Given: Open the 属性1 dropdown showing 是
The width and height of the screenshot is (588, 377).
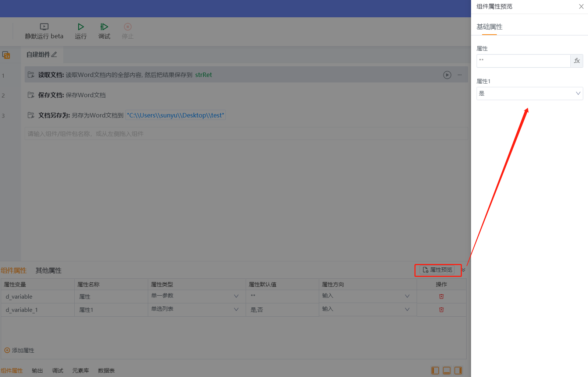Looking at the screenshot, I should [x=530, y=94].
